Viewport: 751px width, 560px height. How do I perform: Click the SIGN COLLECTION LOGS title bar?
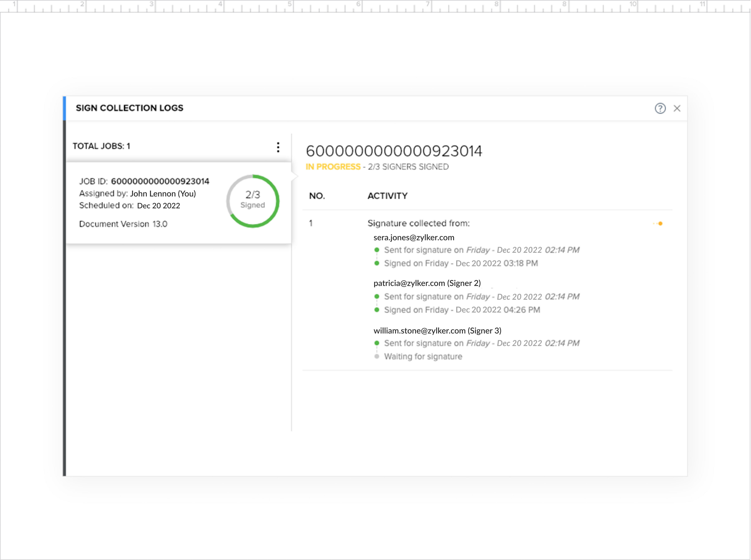pos(130,108)
